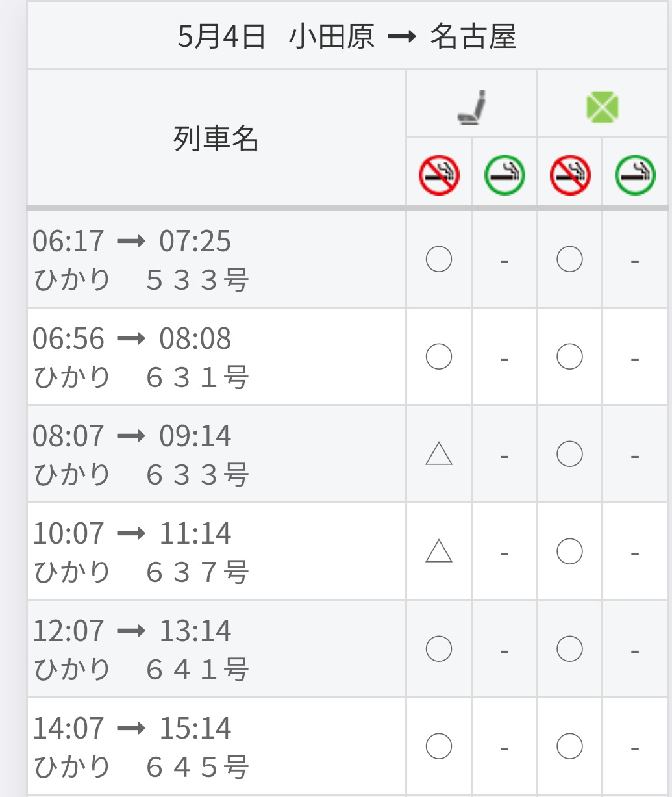672x797 pixels.
Task: Click the 5月4日 小田原 → 名古屋 title
Action: tap(347, 36)
